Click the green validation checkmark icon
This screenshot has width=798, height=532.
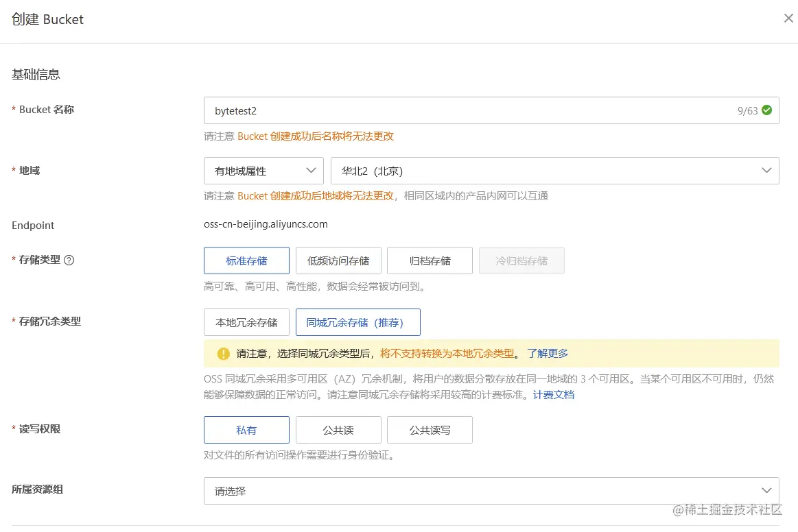(x=767, y=110)
